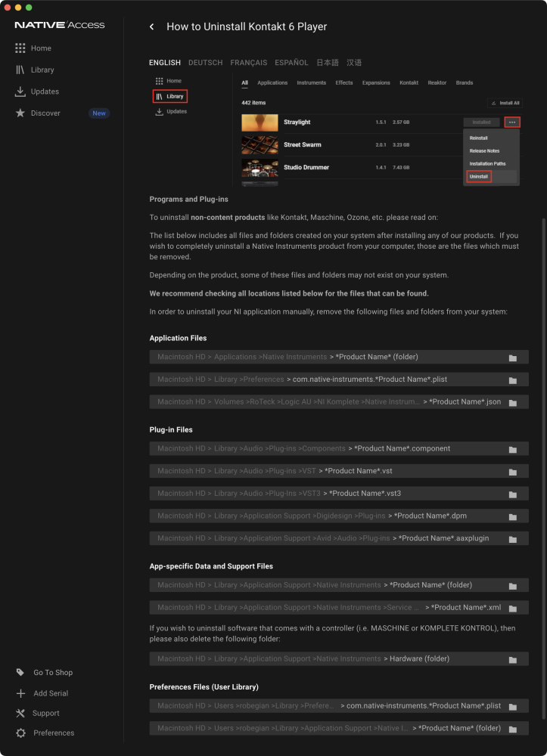The width and height of the screenshot is (547, 756).
Task: Switch article language to DEUTSCH
Action: 206,63
